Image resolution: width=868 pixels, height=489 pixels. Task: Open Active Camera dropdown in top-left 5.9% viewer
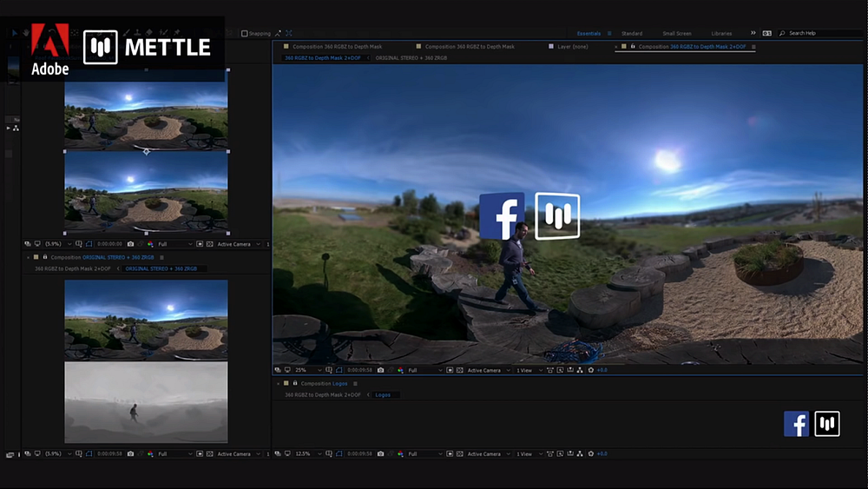click(239, 244)
